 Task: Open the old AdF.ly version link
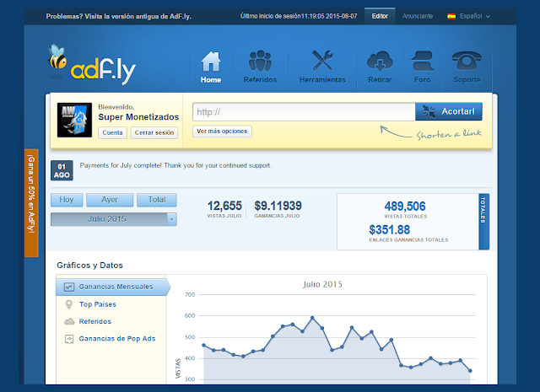pyautogui.click(x=118, y=16)
